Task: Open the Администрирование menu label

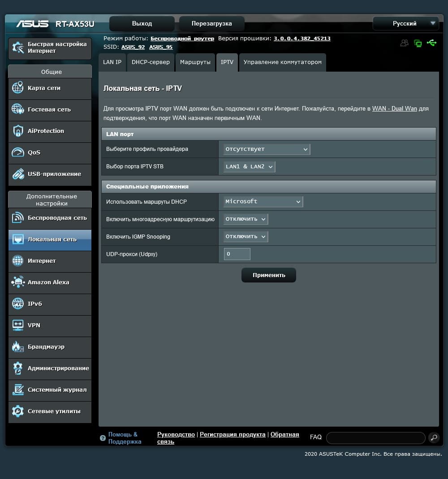Action: 58,368
